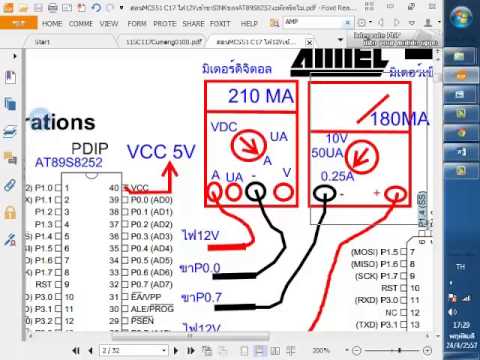The width and height of the screenshot is (480, 360).
Task: Click the search field containing AMP
Action: tap(313, 22)
